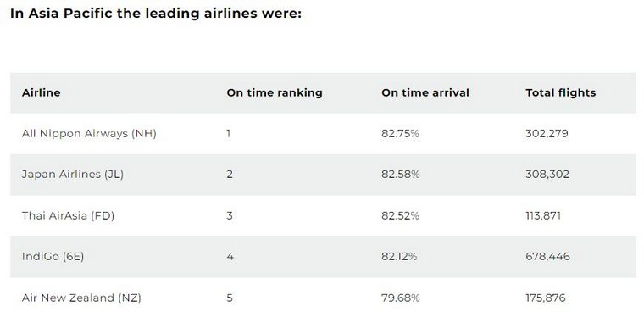Click the 302,279 total flights value
644x317 pixels.
coord(547,133)
